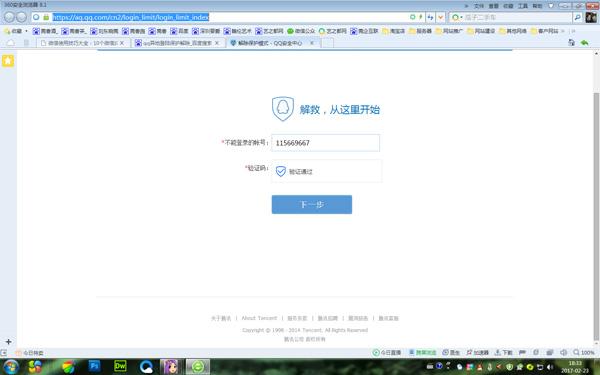600x375 pixels.
Task: Click the tab list icon near undo arrow
Action: coord(571,43)
